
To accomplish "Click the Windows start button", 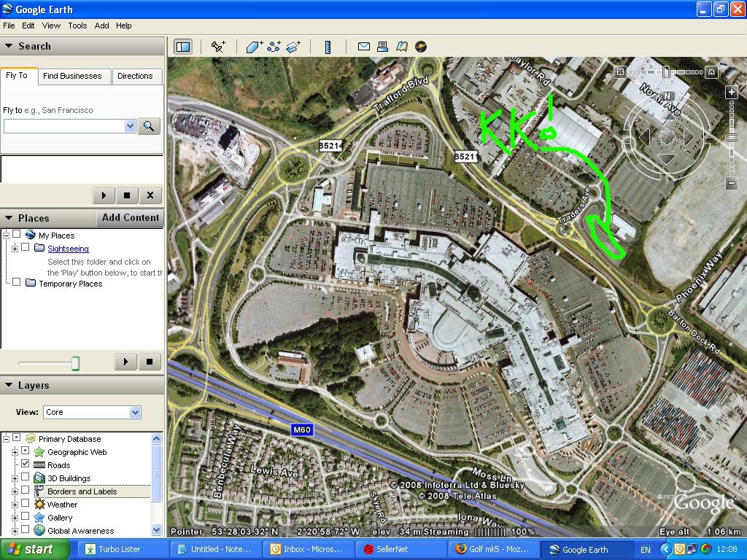I will click(x=34, y=549).
